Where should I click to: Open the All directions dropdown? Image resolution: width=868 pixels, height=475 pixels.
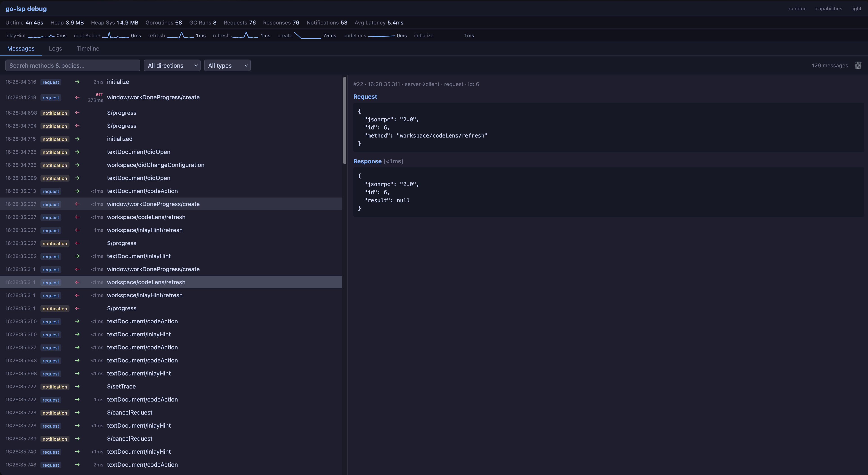[172, 66]
